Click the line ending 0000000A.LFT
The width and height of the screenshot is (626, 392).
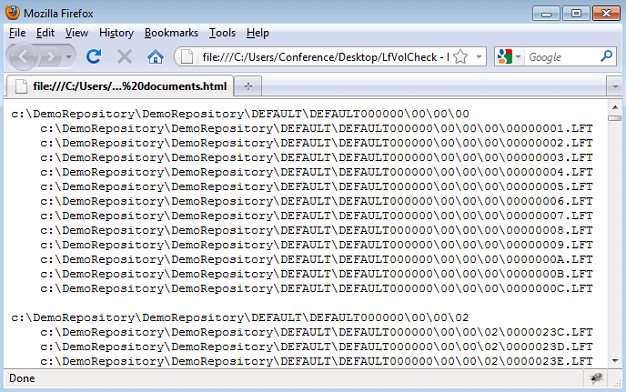pos(317,259)
